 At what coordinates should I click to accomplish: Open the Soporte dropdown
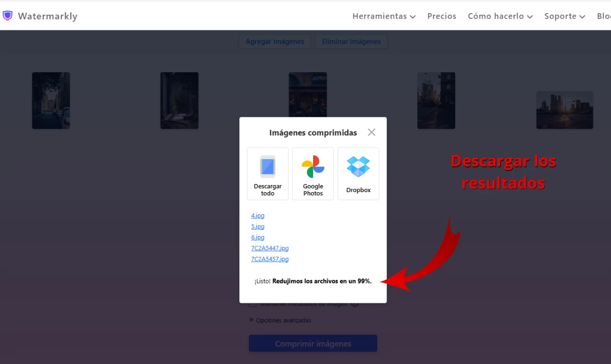tap(564, 16)
